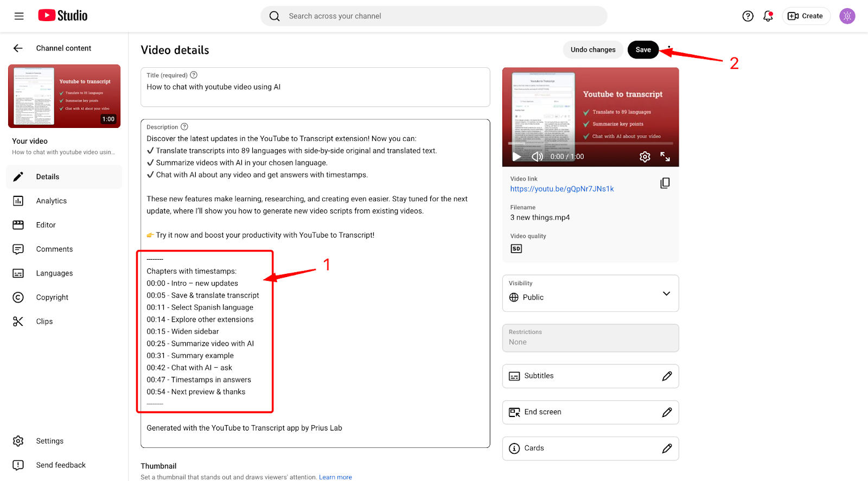The width and height of the screenshot is (868, 481).
Task: Copy the video link with copy icon
Action: pyautogui.click(x=665, y=183)
